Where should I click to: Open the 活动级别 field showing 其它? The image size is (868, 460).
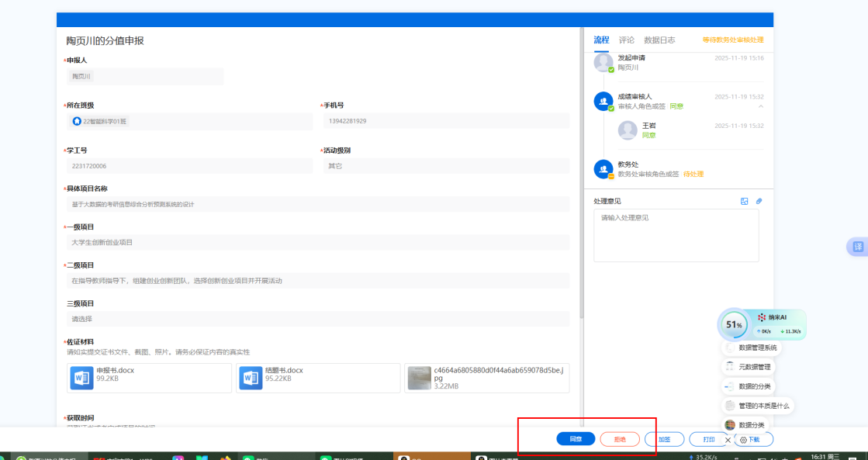(x=446, y=166)
